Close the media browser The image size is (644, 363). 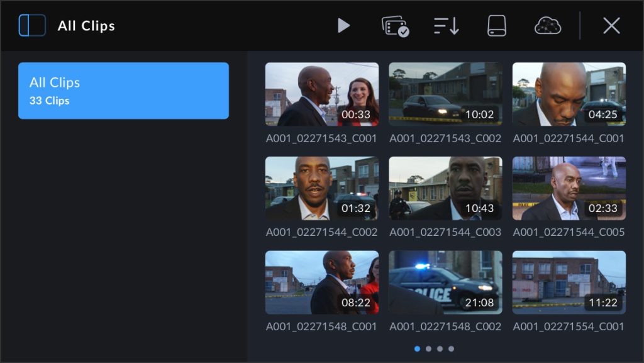coord(611,26)
